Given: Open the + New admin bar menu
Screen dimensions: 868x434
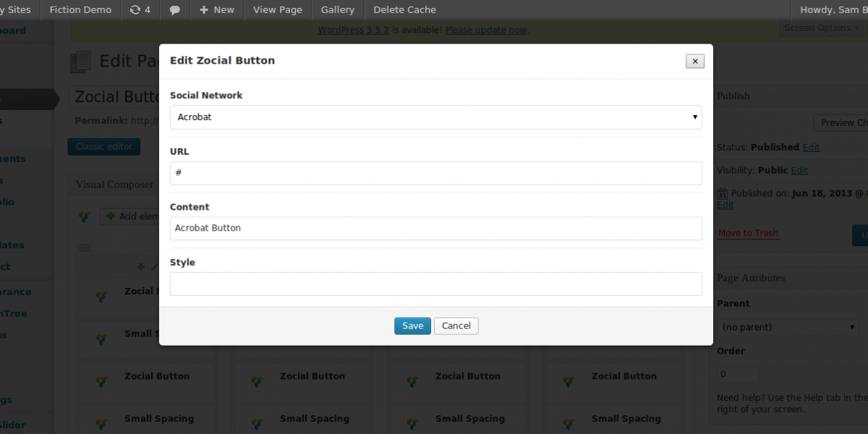Looking at the screenshot, I should coord(217,9).
